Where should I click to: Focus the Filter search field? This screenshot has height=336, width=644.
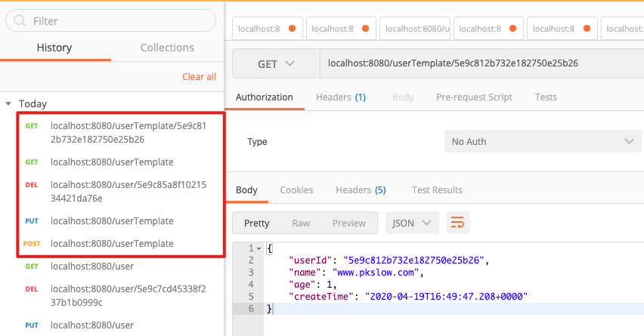tap(110, 20)
